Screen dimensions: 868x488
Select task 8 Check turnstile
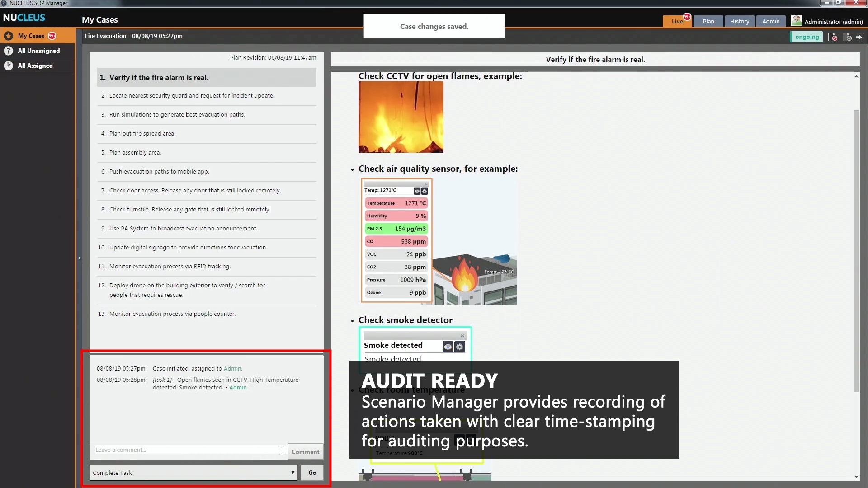(x=206, y=210)
